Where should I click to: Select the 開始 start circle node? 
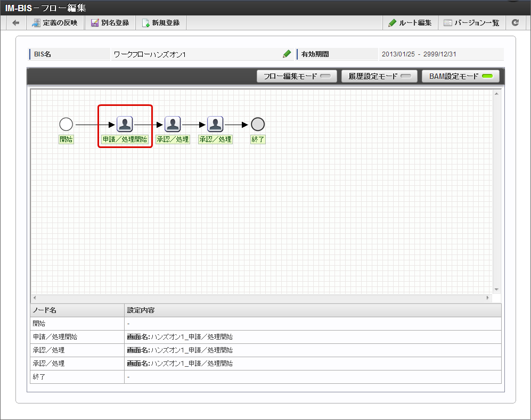(x=66, y=124)
